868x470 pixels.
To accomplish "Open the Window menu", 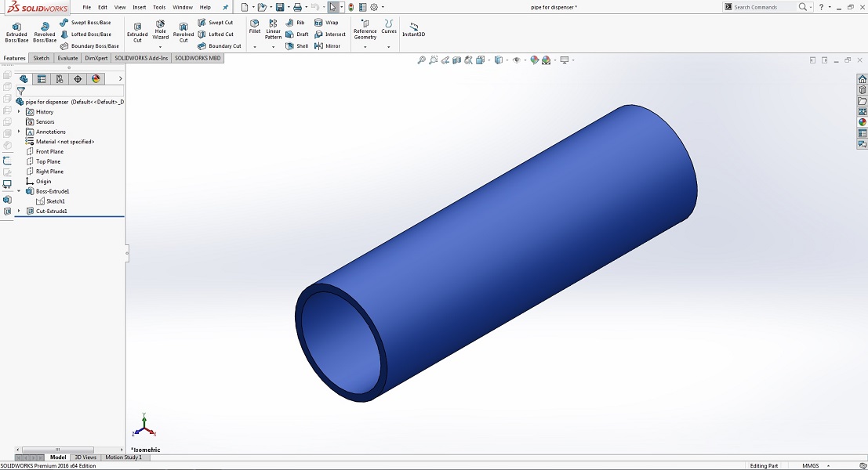I will point(183,7).
